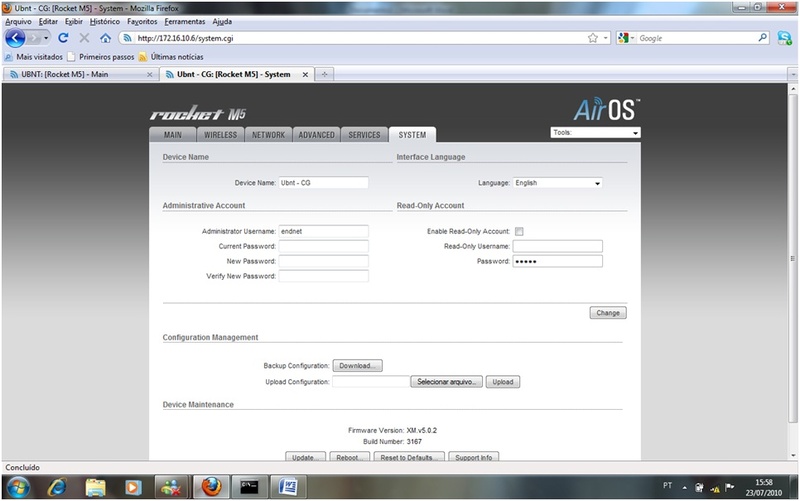Toggle Enable Read-Only Account checkbox
The image size is (800, 501).
click(519, 231)
